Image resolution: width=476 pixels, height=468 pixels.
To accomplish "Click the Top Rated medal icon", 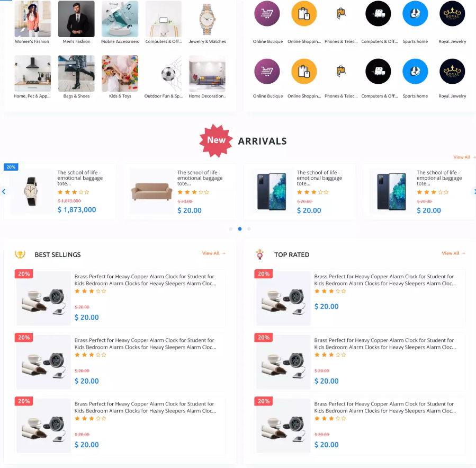I will 259,254.
